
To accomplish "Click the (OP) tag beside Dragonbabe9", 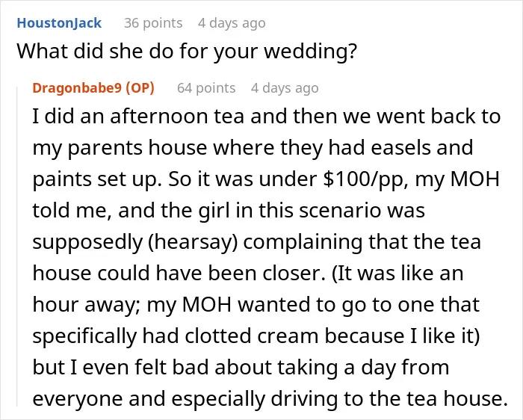I will pyautogui.click(x=140, y=87).
